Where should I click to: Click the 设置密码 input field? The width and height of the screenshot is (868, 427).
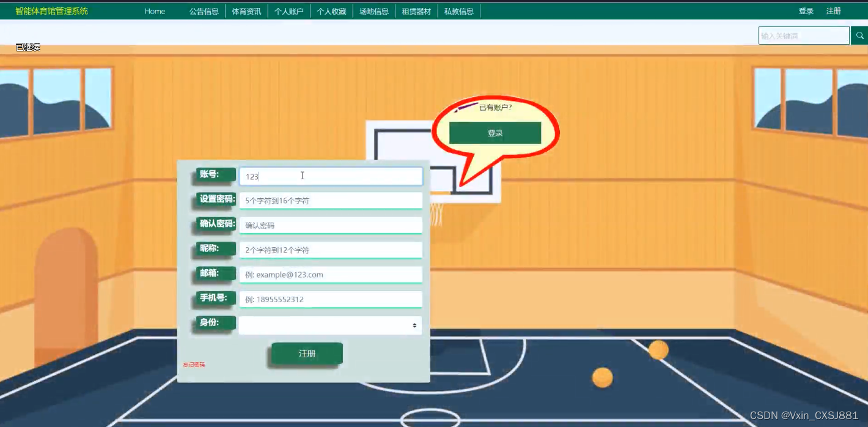pos(331,201)
